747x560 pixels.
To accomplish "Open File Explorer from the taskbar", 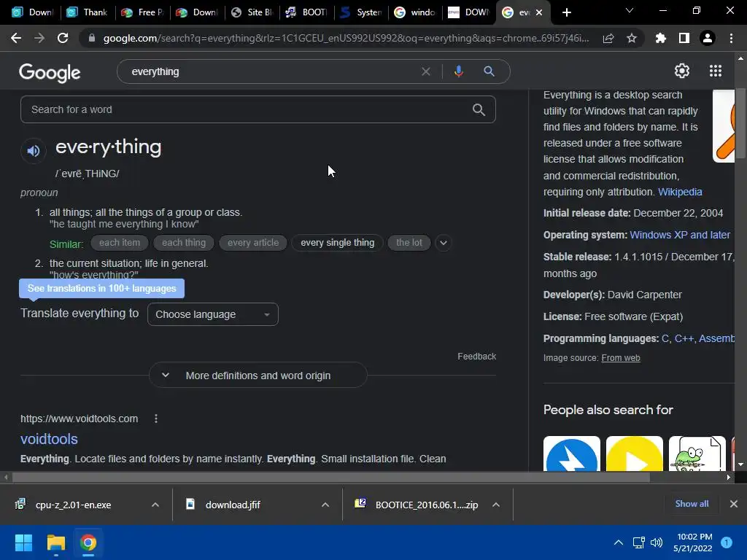I will coord(55,542).
